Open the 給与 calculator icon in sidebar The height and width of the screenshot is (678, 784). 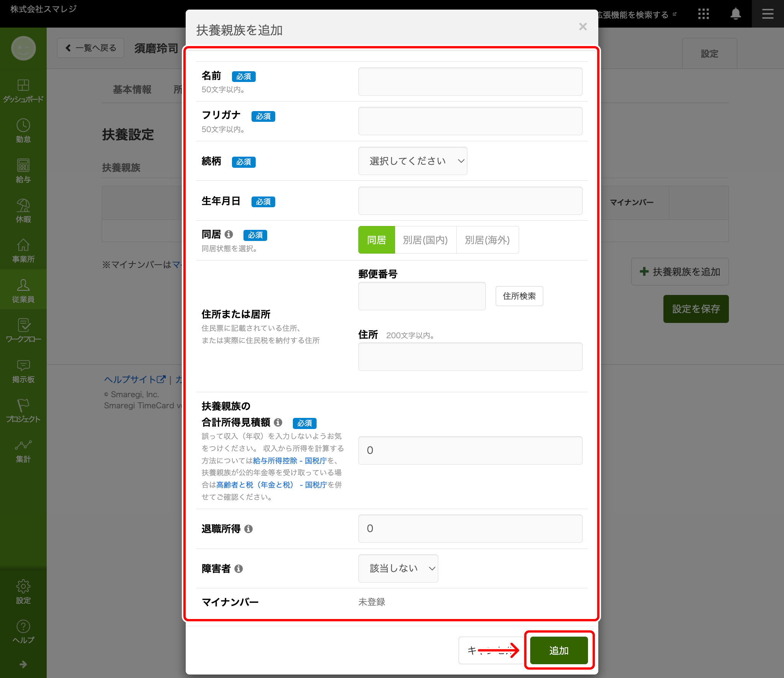coord(23,166)
